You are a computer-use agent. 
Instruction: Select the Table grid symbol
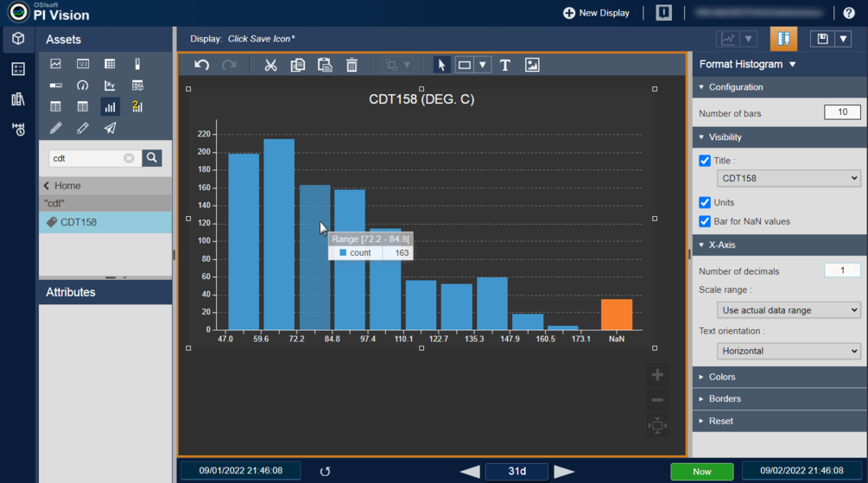[x=111, y=64]
